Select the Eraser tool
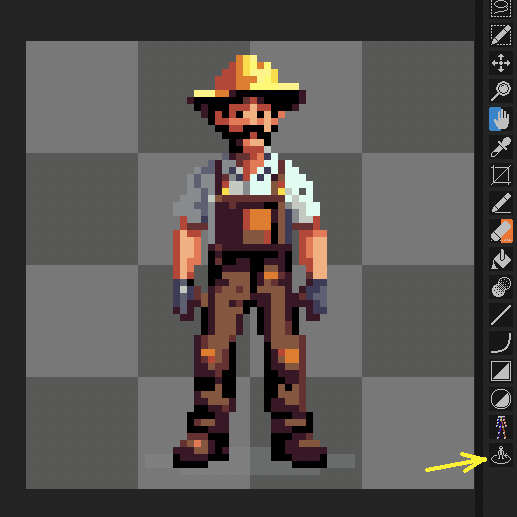 [x=501, y=231]
